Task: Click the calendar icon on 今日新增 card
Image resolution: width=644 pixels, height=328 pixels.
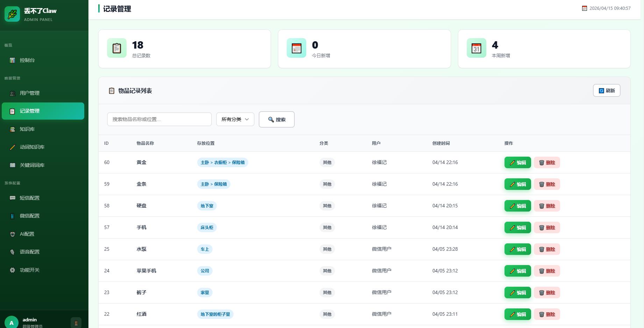Action: pos(296,48)
